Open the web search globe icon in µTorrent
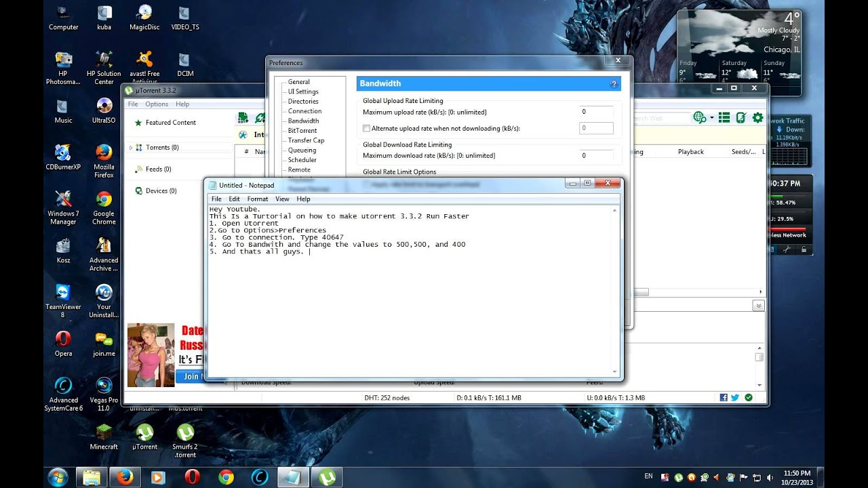Viewport: 868px width, 488px height. (700, 118)
